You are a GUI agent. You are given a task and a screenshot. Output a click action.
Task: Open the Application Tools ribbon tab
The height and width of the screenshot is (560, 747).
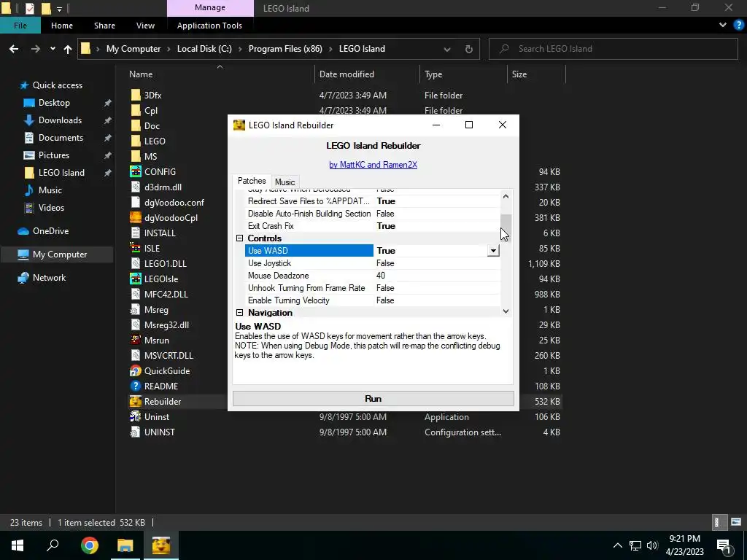pyautogui.click(x=209, y=26)
